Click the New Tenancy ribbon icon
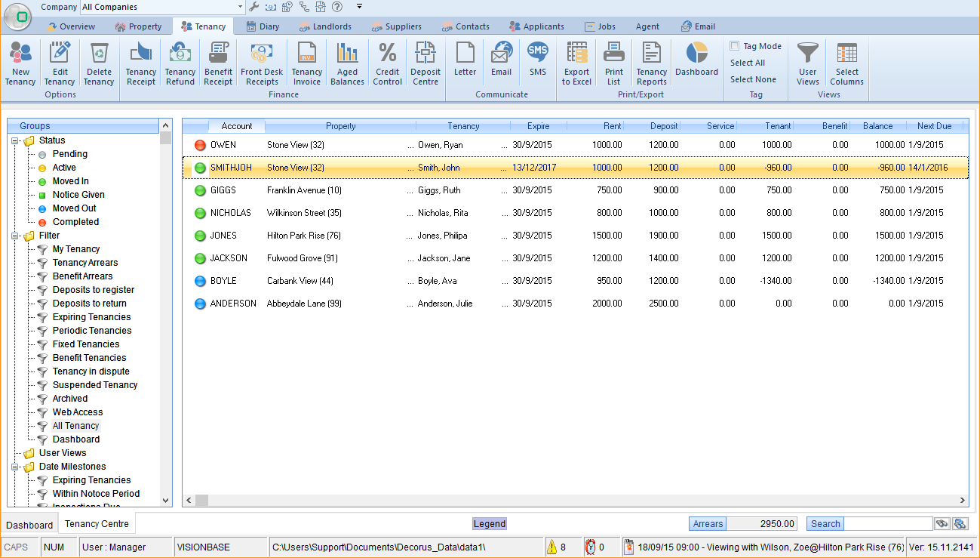 click(x=20, y=63)
